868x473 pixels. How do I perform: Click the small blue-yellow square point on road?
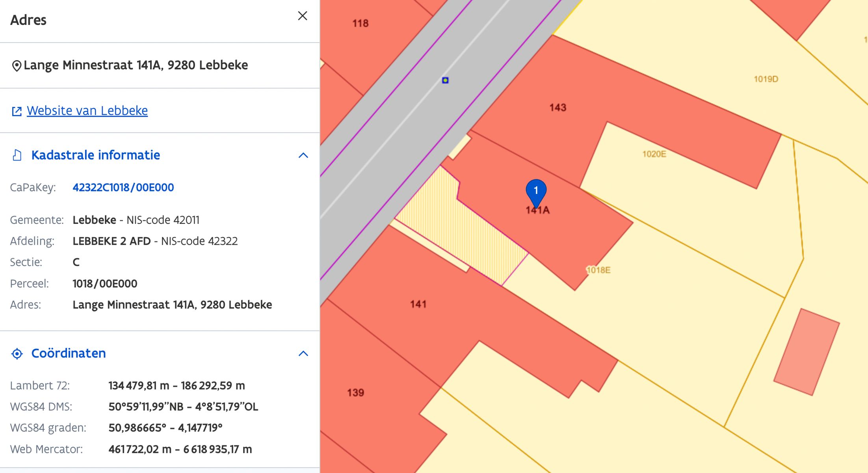pos(445,80)
